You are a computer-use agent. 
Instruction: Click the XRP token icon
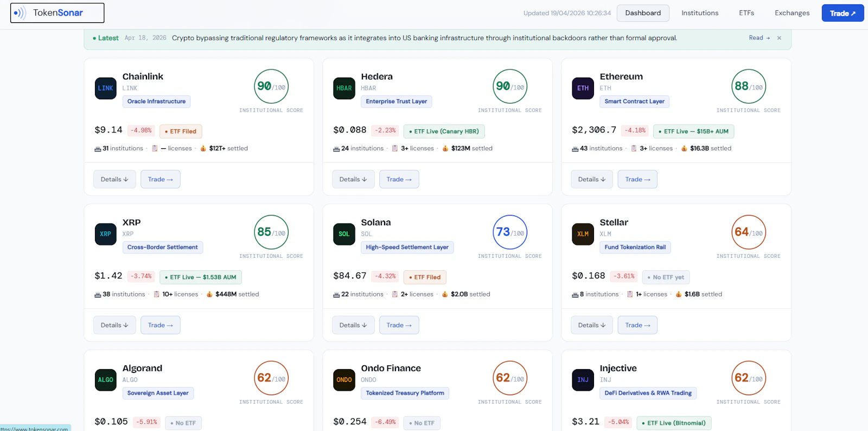tap(105, 234)
